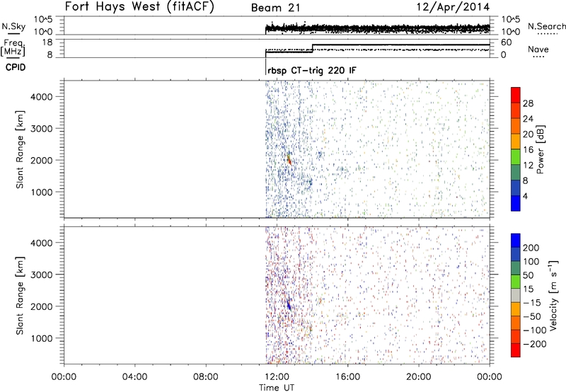Click the gray segment of the Velocity color bar
Screen dimensions: 566x392
tap(516, 295)
